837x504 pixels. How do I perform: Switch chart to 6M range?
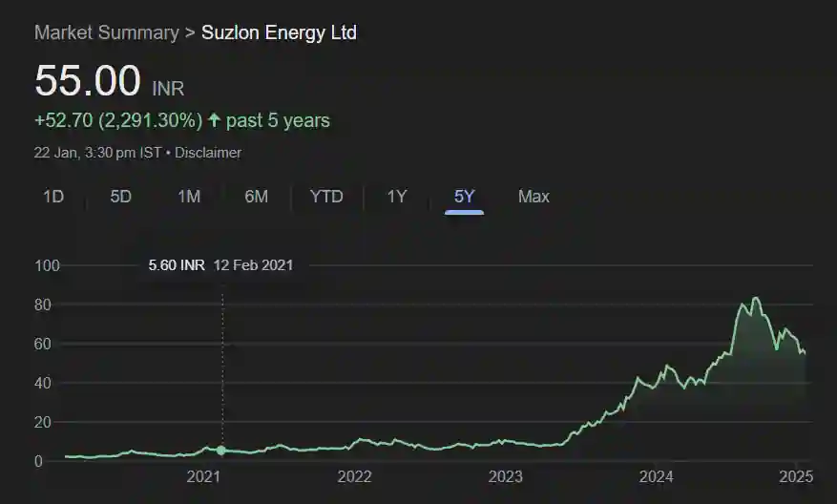pos(256,197)
